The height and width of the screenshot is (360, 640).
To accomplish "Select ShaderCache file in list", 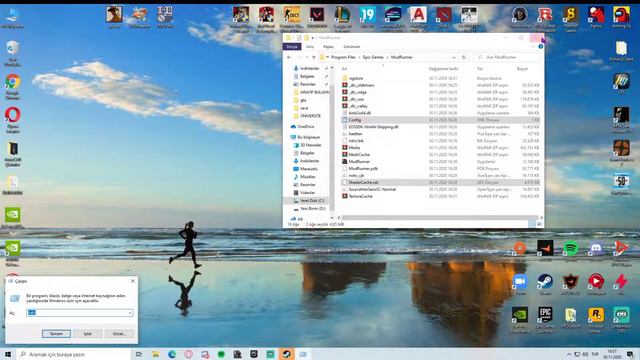I will pyautogui.click(x=440, y=182).
